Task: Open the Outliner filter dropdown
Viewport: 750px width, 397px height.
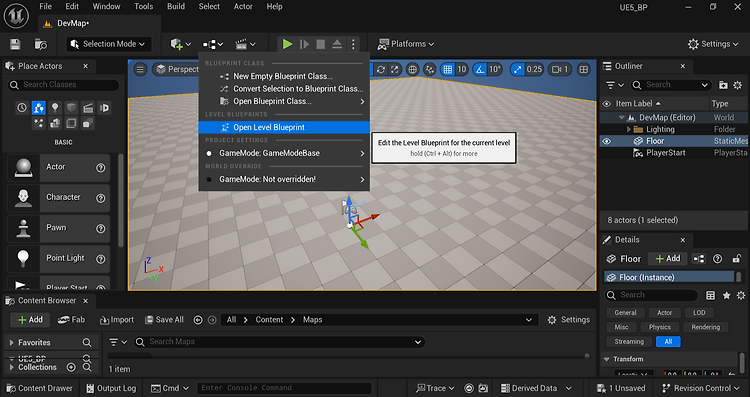Action: (x=615, y=85)
